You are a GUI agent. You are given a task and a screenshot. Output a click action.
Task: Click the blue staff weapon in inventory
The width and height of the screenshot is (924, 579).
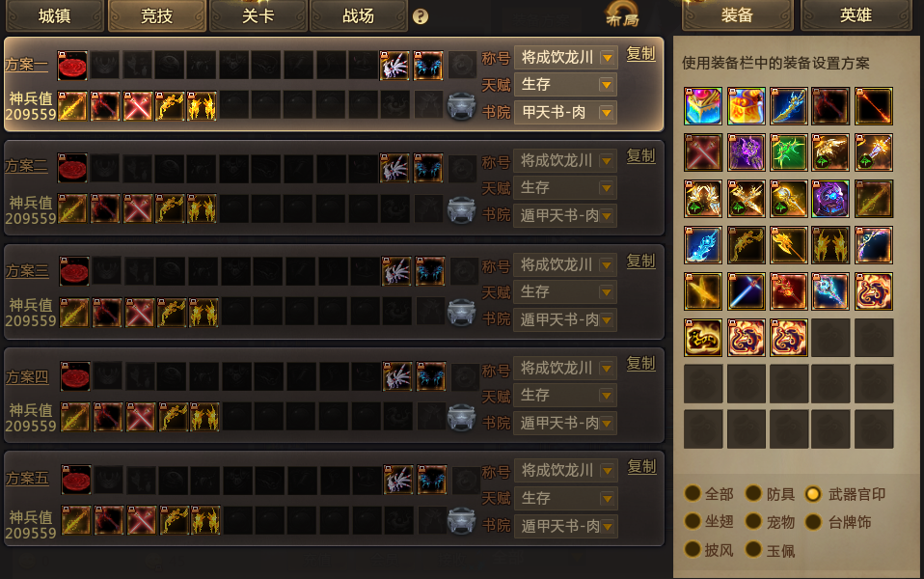pos(830,291)
